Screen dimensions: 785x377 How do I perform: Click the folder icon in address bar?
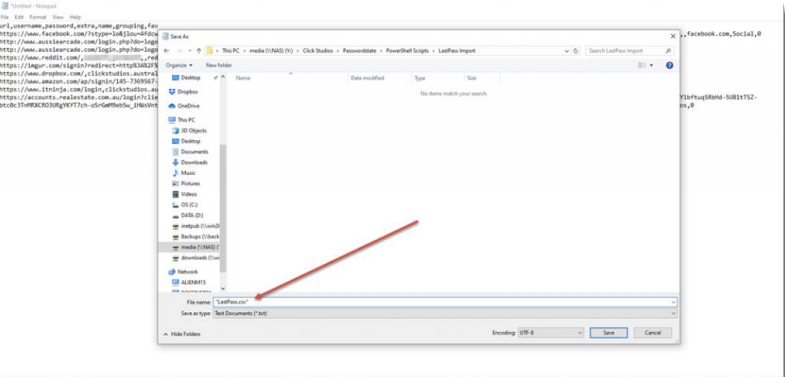tap(210, 51)
